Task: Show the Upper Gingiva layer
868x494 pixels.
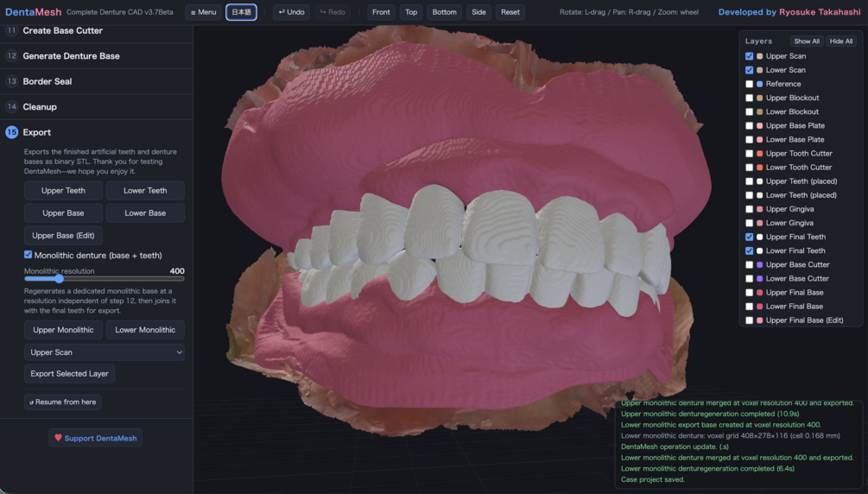Action: [x=749, y=209]
